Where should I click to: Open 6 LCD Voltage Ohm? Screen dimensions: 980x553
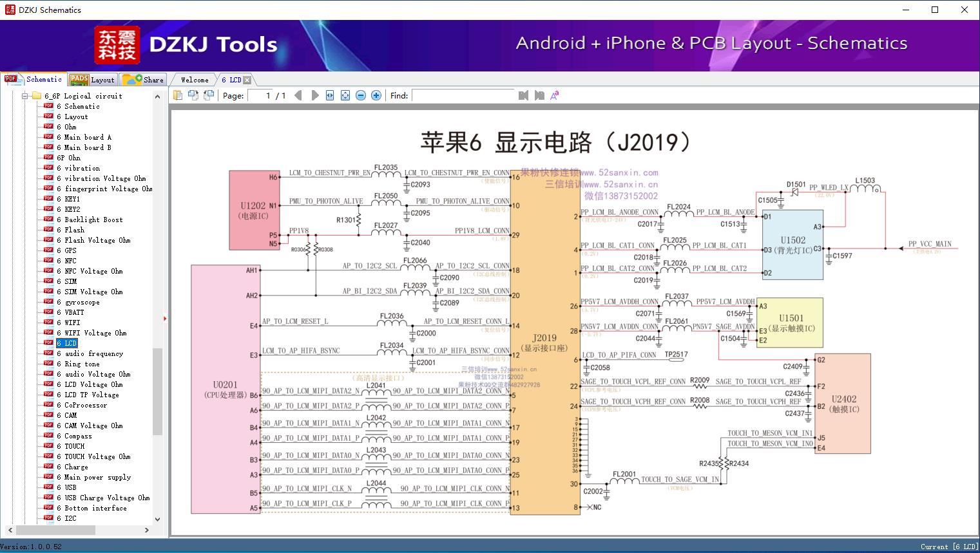pos(90,384)
